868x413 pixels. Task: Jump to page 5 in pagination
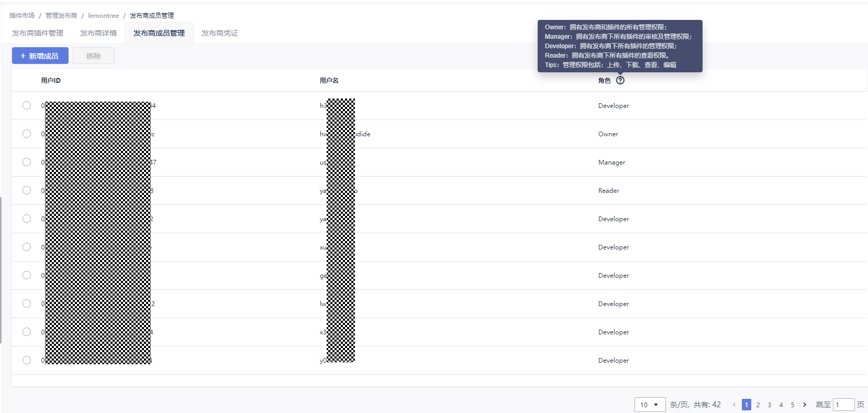click(x=793, y=405)
